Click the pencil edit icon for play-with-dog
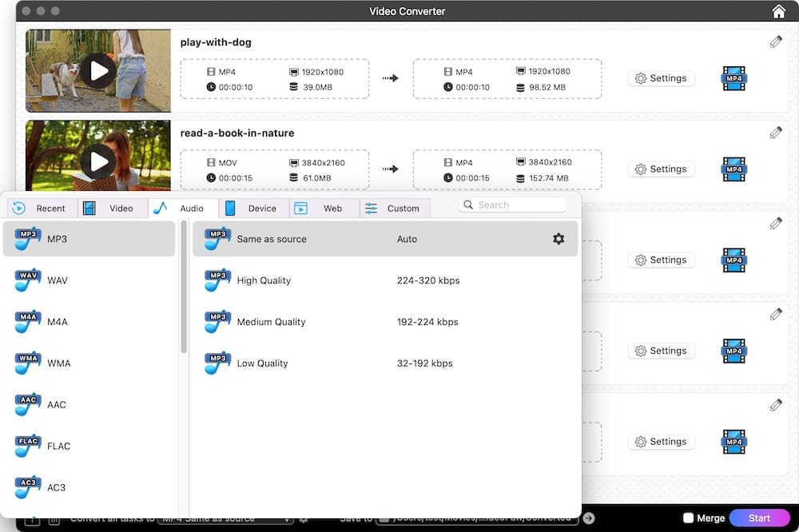Screen dimensions: 799x532 coord(776,42)
